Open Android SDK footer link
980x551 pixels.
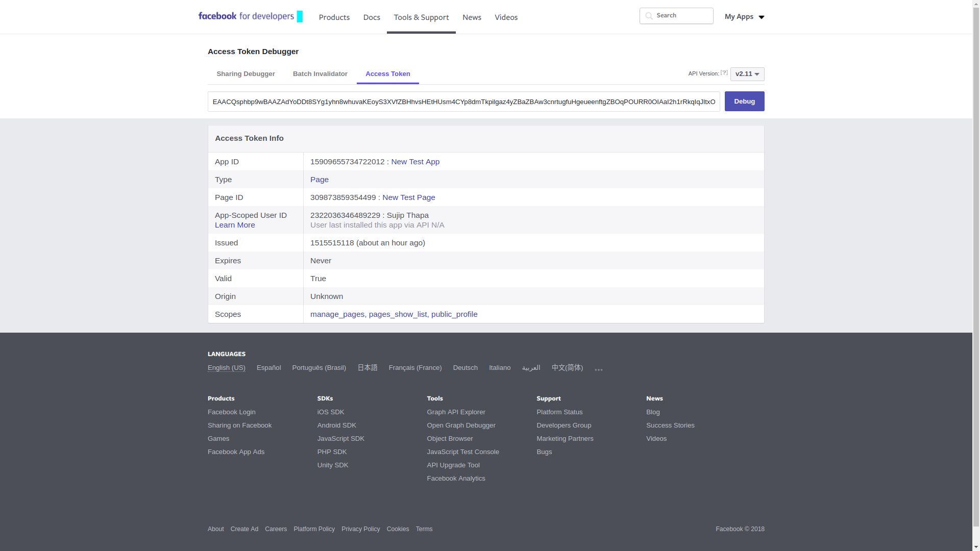(x=337, y=425)
